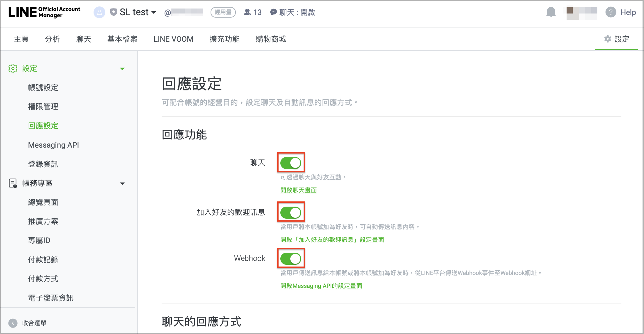The image size is (644, 334).
Task: Click the chat bubble icon next to 聊天：開啟
Action: point(273,12)
